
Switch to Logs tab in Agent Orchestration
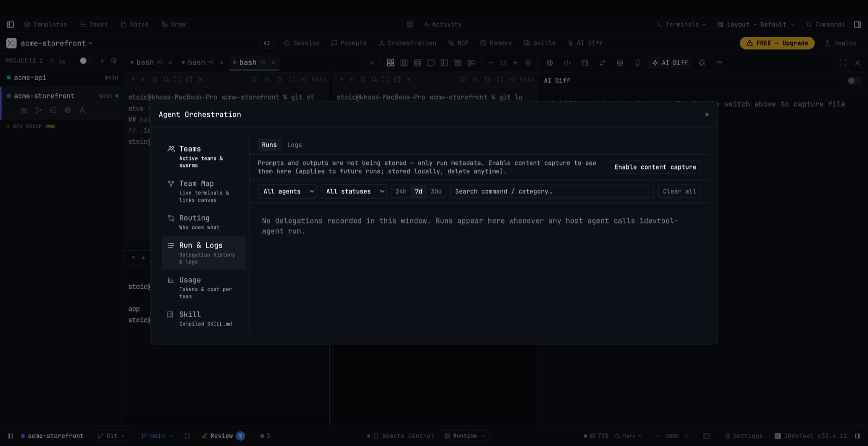294,145
